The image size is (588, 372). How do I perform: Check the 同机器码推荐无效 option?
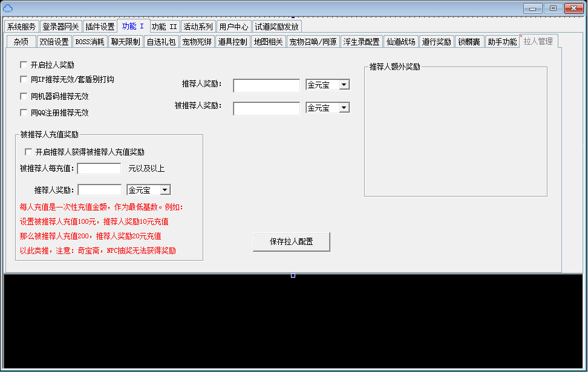pos(24,96)
